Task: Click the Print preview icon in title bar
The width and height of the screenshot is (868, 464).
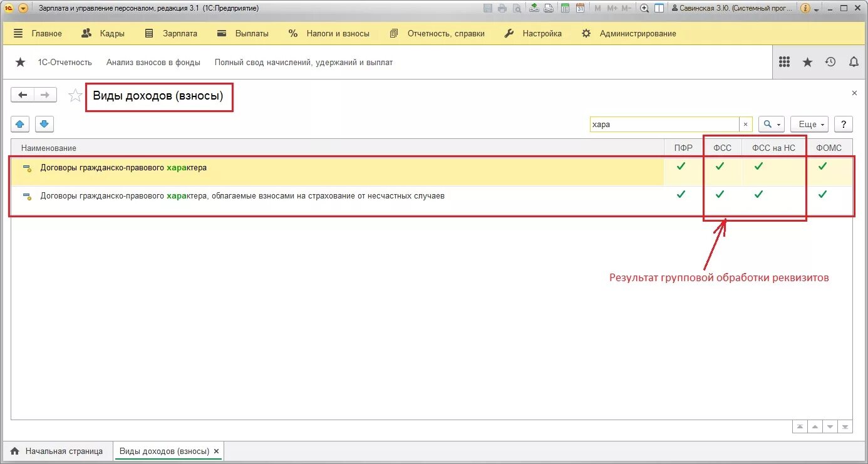Action: (517, 8)
